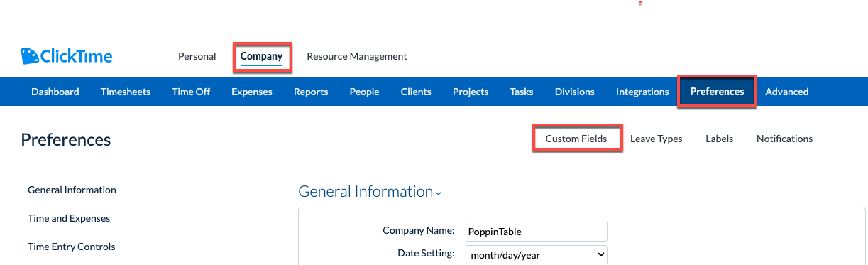Go to Divisions

575,92
